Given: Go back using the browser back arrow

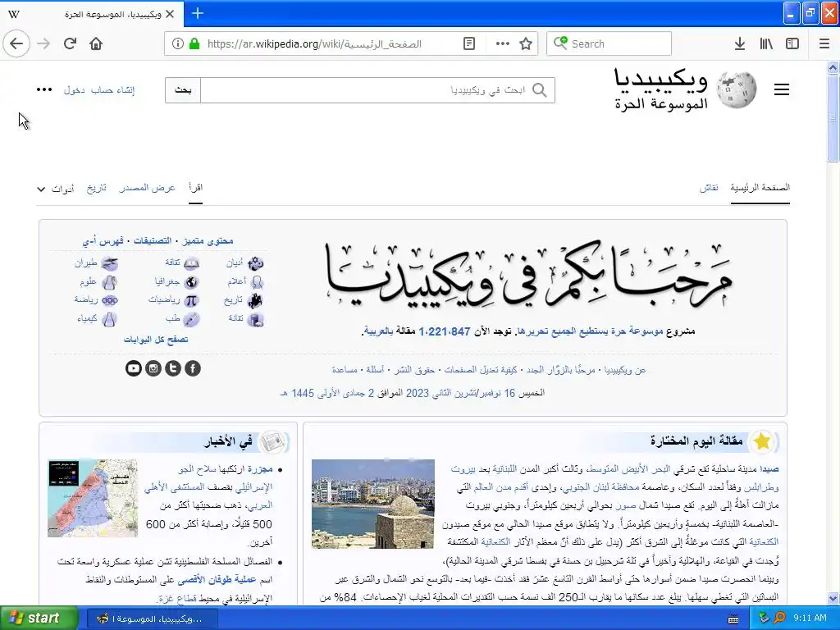Looking at the screenshot, I should pos(16,43).
